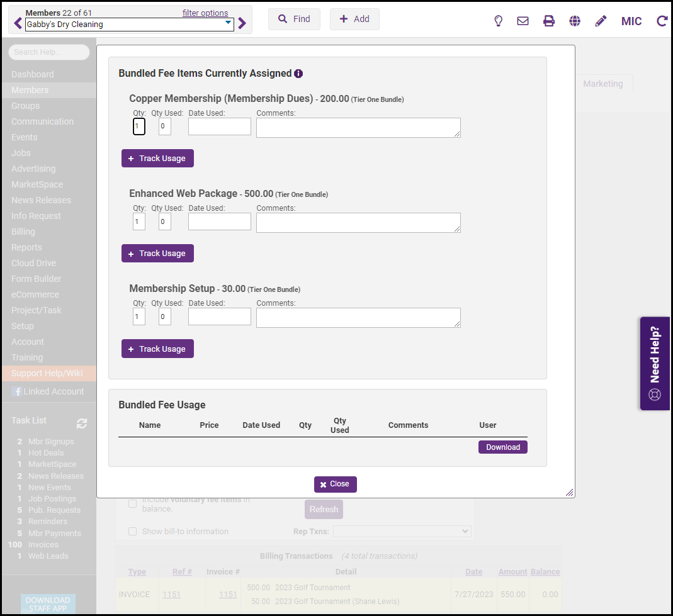Expand the Gabby's Dry Cleaning member dropdown

pos(228,24)
